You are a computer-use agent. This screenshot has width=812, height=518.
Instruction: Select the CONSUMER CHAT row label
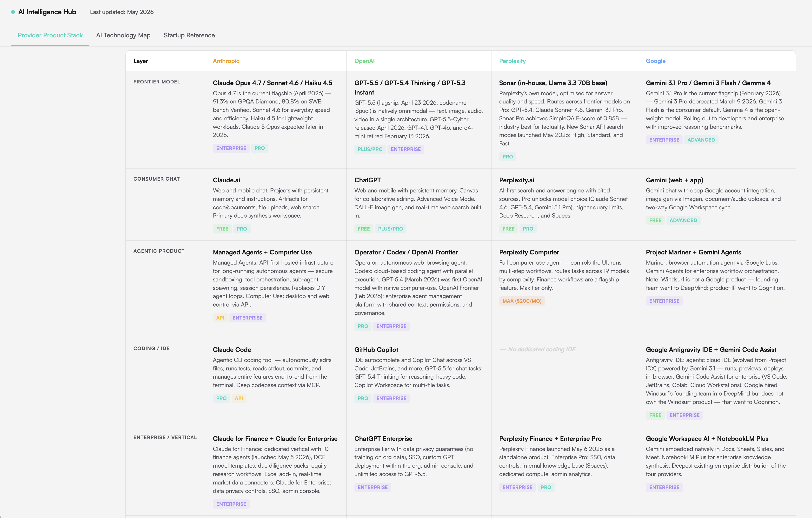point(156,179)
